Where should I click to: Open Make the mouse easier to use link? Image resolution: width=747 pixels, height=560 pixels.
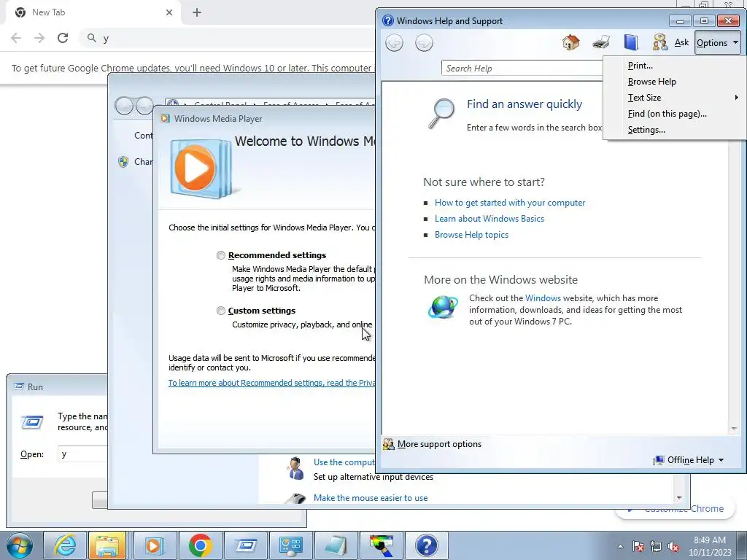[x=370, y=497]
